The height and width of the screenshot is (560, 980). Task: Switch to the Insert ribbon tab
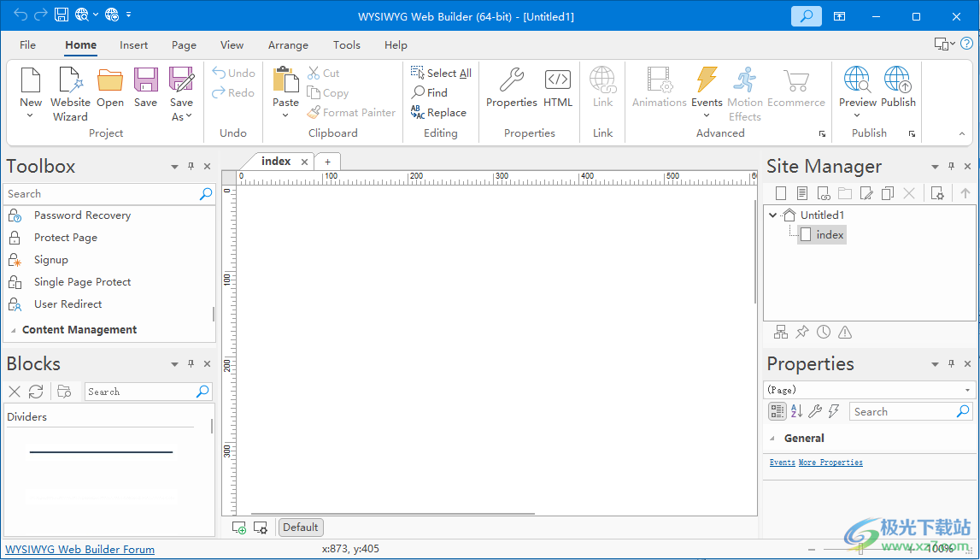[133, 44]
